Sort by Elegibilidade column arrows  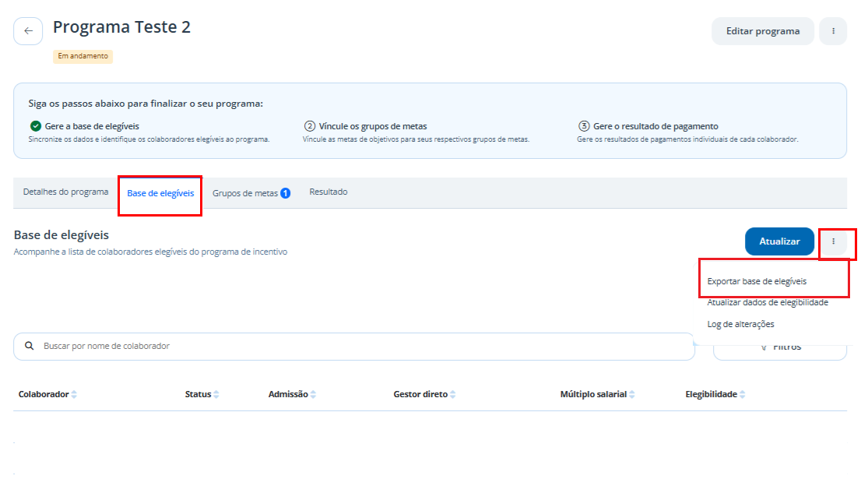point(743,394)
